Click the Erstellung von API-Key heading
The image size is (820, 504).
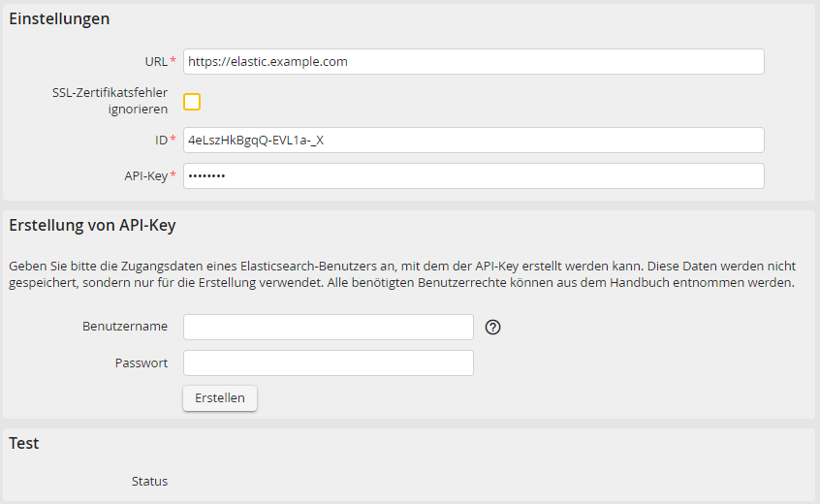(x=92, y=226)
